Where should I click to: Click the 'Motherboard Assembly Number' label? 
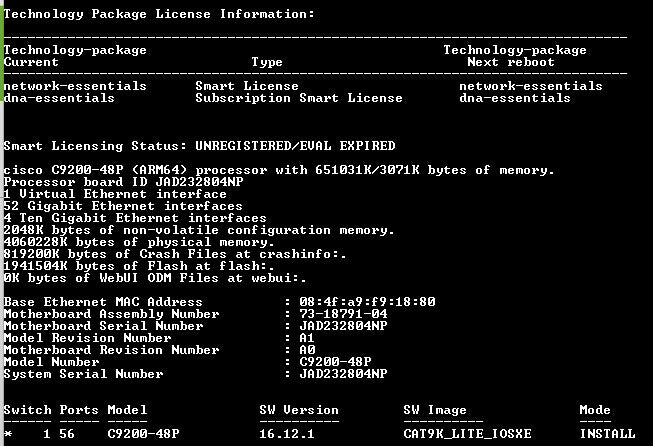tap(111, 314)
